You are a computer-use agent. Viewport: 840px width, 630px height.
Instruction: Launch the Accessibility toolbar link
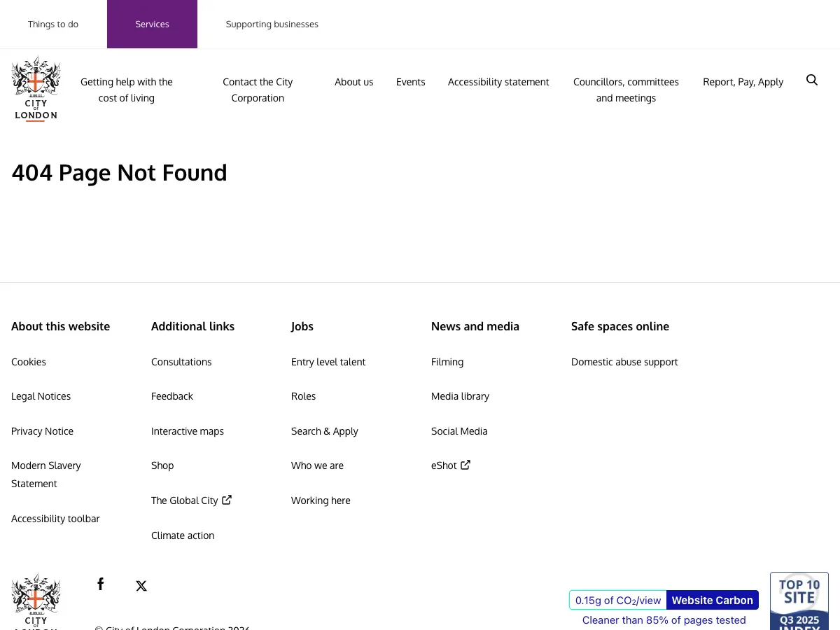click(55, 519)
